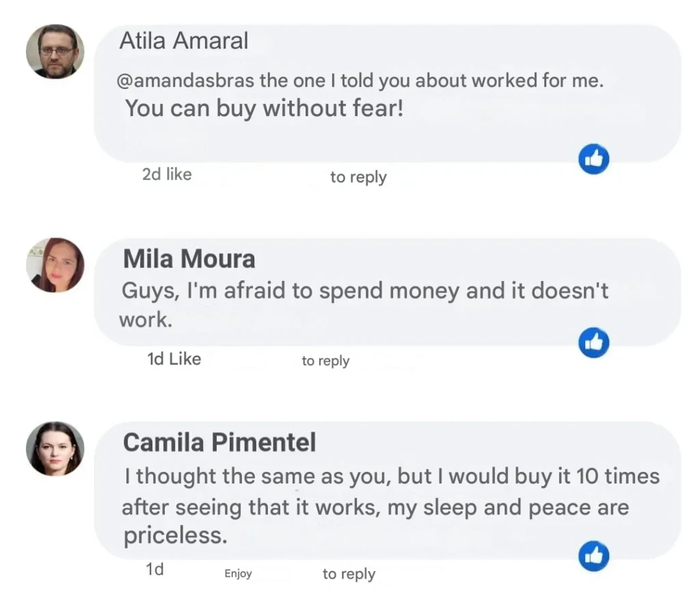The width and height of the screenshot is (700, 612).
Task: Open Camila Pimentel's profile picture
Action: [x=55, y=449]
